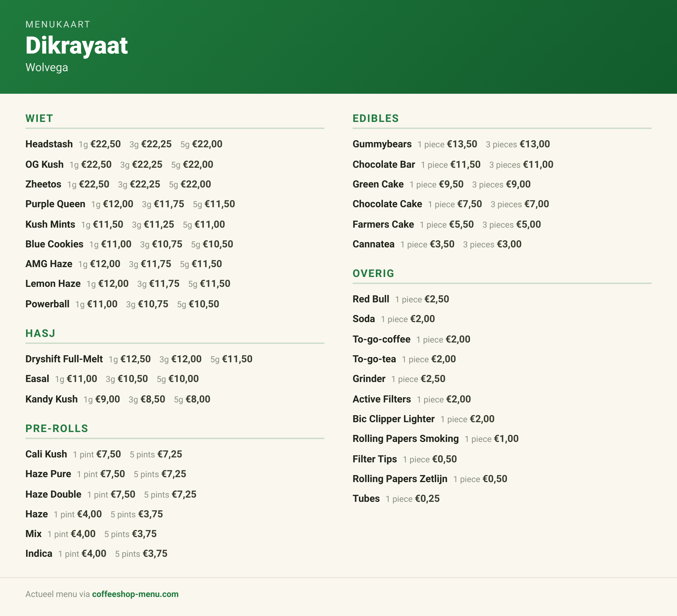Click the Farmers Cake item name
Viewport: 677px width, 616px height.
pyautogui.click(x=383, y=224)
